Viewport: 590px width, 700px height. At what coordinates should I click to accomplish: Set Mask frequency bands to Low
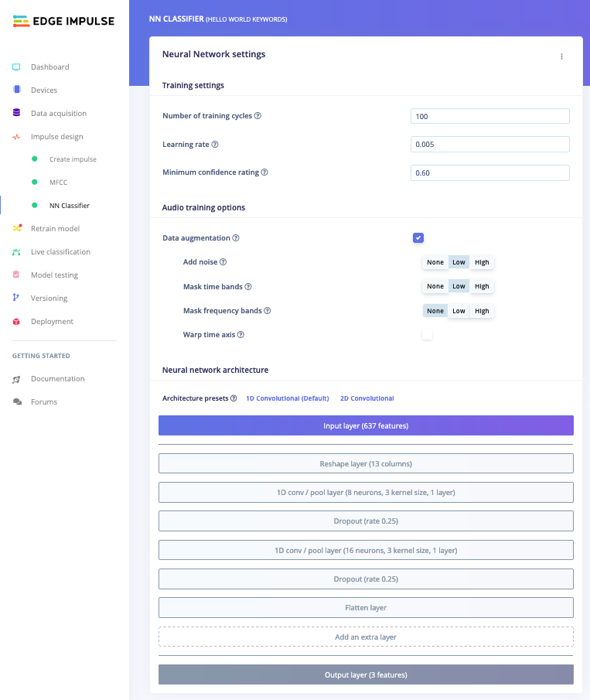click(x=459, y=311)
